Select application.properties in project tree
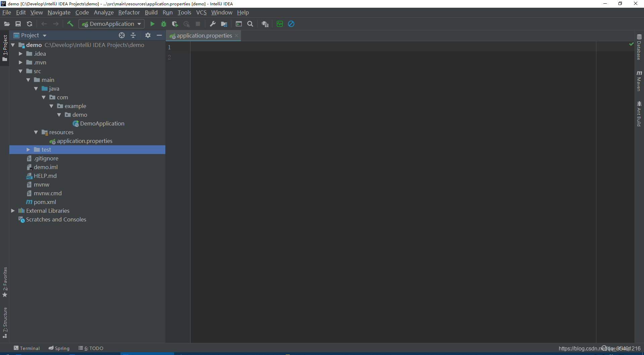Viewport: 644px width, 355px height. coord(81,141)
